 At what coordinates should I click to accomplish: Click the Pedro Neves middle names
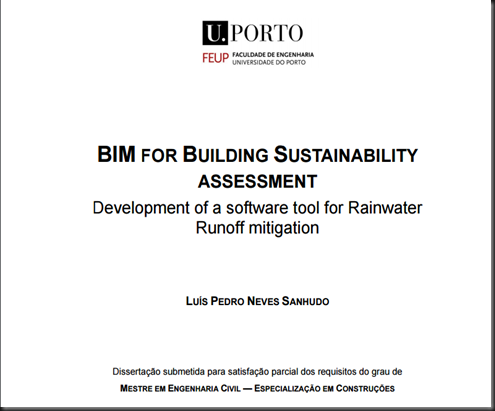245,301
